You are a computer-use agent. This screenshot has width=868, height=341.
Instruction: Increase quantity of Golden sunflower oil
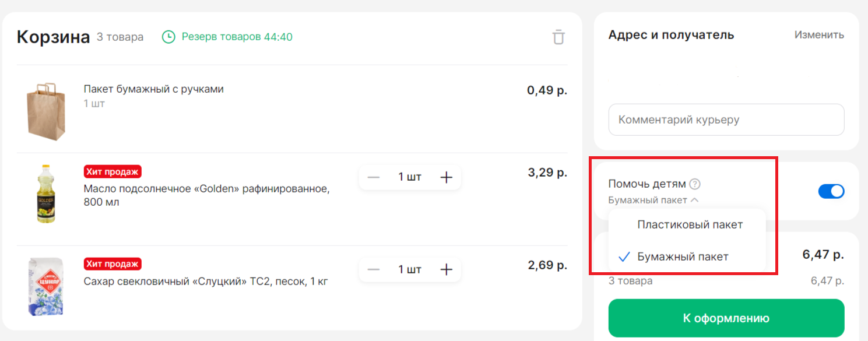[446, 177]
